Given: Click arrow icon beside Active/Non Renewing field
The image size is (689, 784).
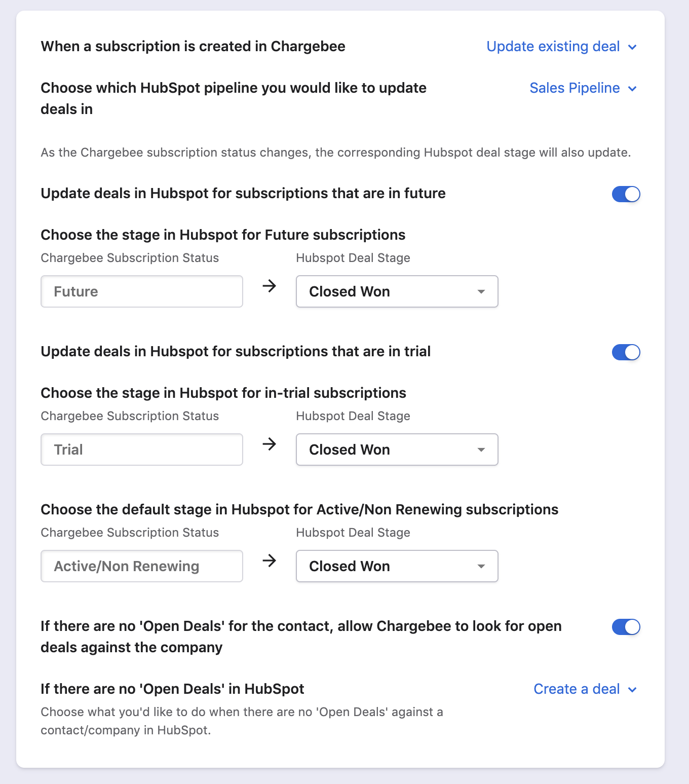Looking at the screenshot, I should [270, 561].
